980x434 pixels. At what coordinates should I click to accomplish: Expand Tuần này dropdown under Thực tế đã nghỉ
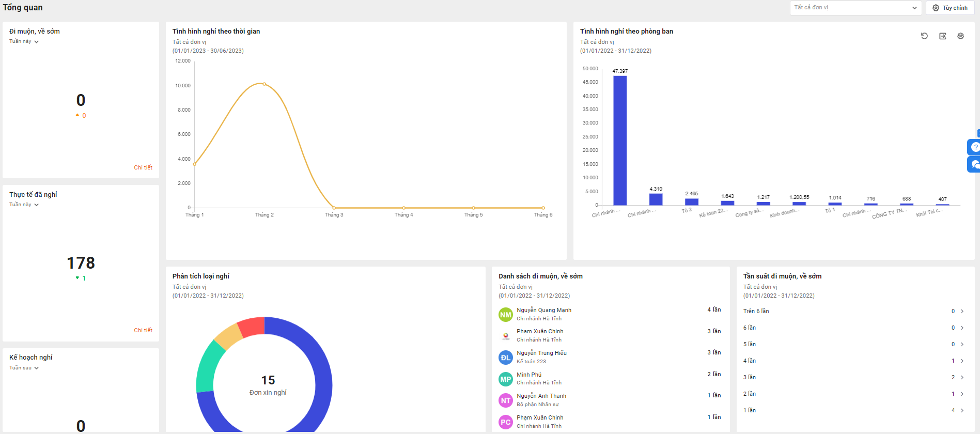(24, 205)
